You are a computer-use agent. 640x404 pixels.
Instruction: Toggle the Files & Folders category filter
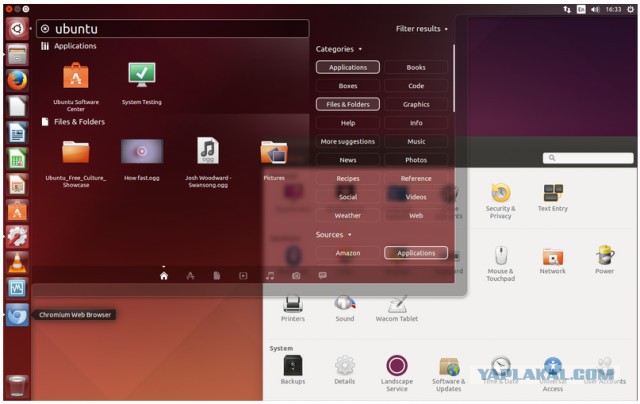(348, 104)
